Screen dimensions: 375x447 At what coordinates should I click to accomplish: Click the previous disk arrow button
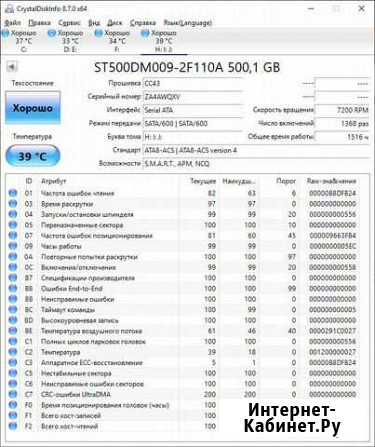12,67
